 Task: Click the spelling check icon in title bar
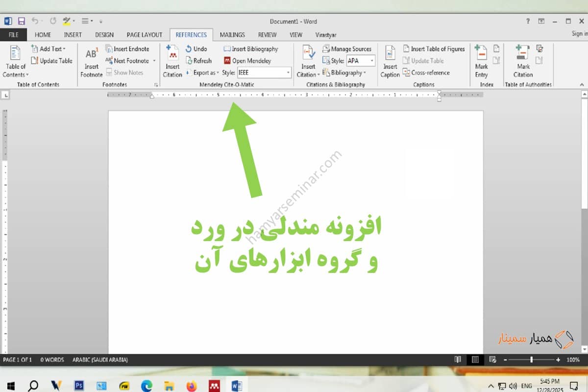pyautogui.click(x=67, y=21)
